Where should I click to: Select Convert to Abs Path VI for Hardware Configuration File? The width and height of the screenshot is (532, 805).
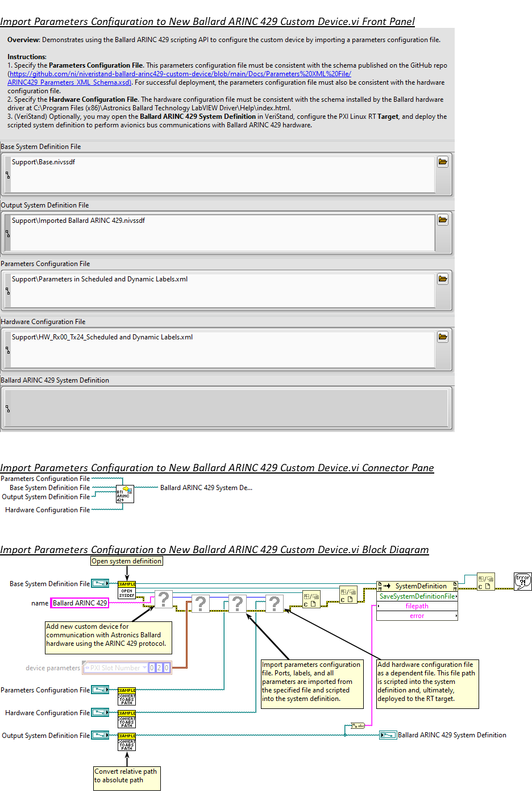[127, 719]
